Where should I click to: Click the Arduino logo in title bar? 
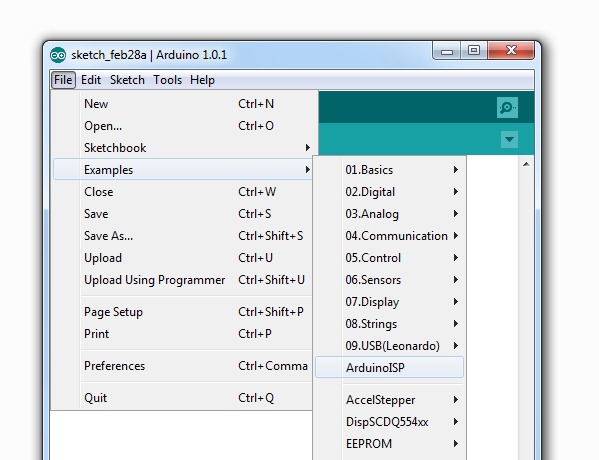point(58,55)
